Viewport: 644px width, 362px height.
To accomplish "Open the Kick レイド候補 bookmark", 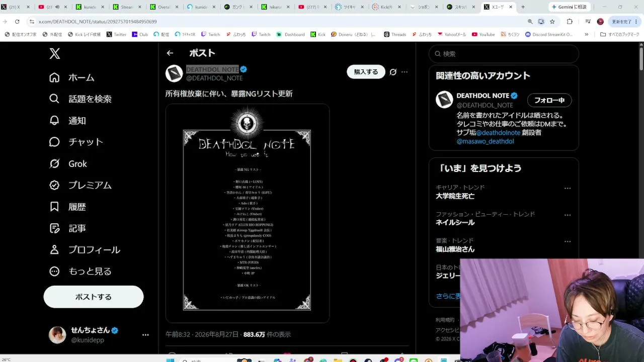I will (85, 35).
